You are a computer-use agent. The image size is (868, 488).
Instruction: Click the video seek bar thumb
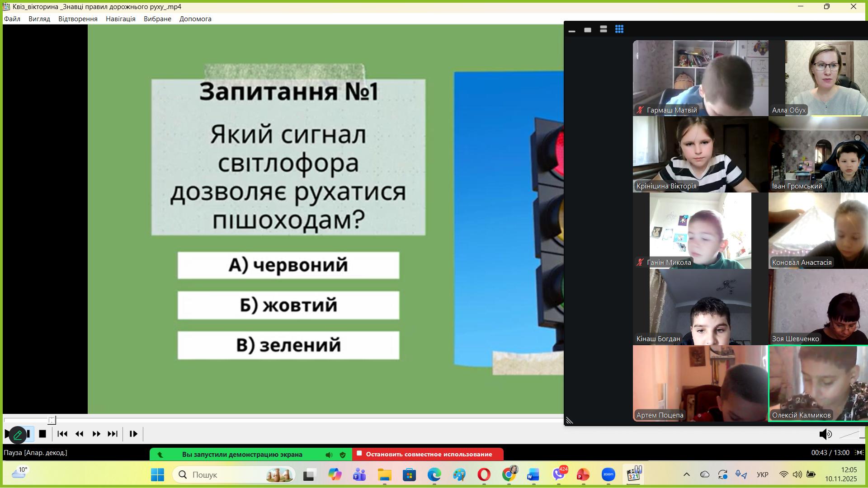[x=52, y=420]
